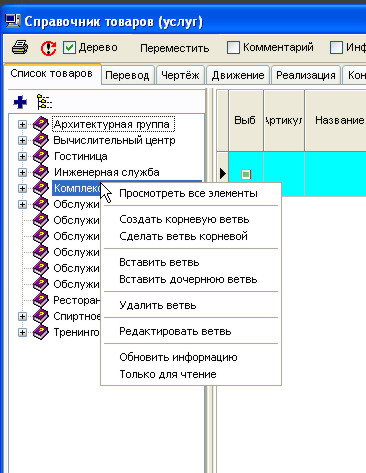Select Инженерная служба tree item

click(x=107, y=172)
